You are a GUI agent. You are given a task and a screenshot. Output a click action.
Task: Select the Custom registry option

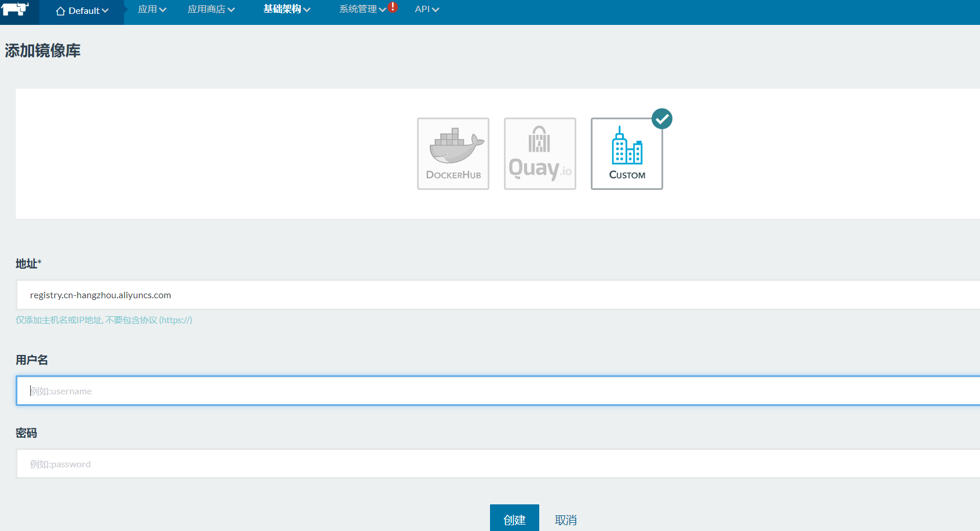point(627,153)
